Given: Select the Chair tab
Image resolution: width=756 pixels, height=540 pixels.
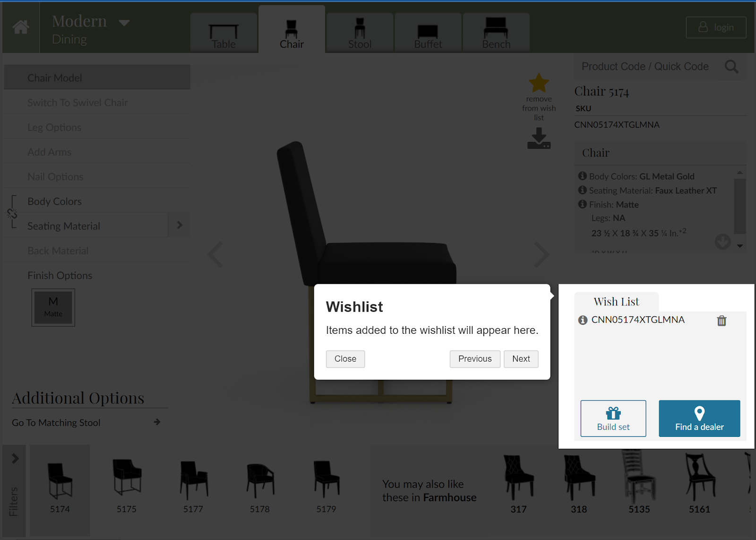Looking at the screenshot, I should coord(292,30).
